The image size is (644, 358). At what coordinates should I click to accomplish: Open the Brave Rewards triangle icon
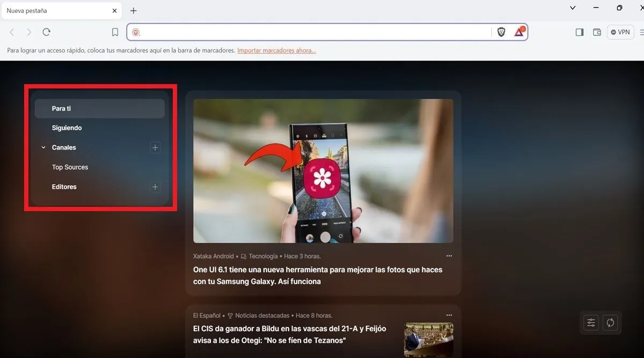coord(519,32)
